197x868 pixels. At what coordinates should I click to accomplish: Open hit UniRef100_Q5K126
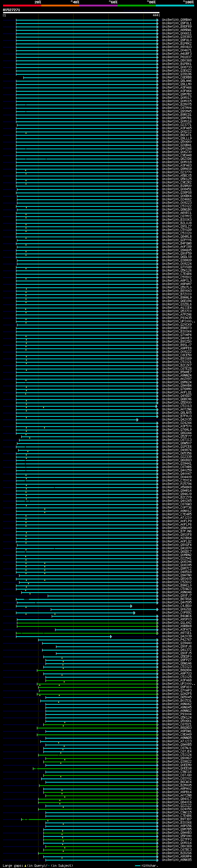[x=177, y=271]
